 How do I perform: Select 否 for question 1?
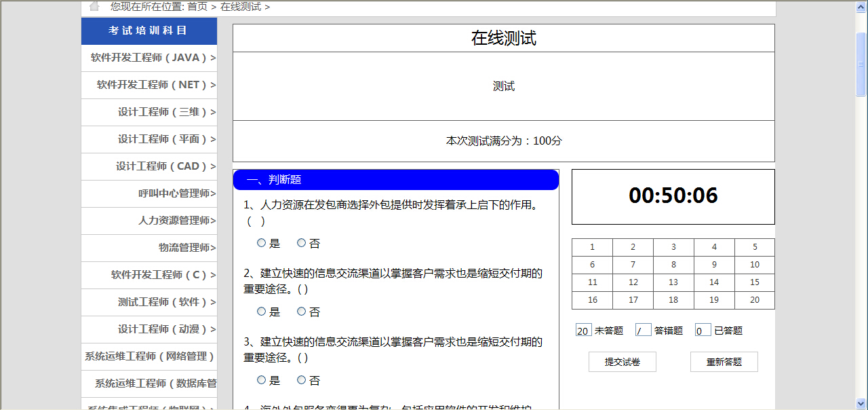click(301, 243)
